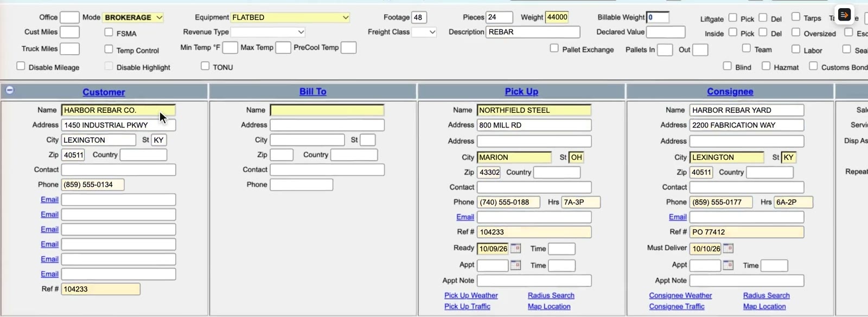Image resolution: width=868 pixels, height=317 pixels.
Task: Click the Consignee Hrs field 6A-2P
Action: pyautogui.click(x=793, y=202)
